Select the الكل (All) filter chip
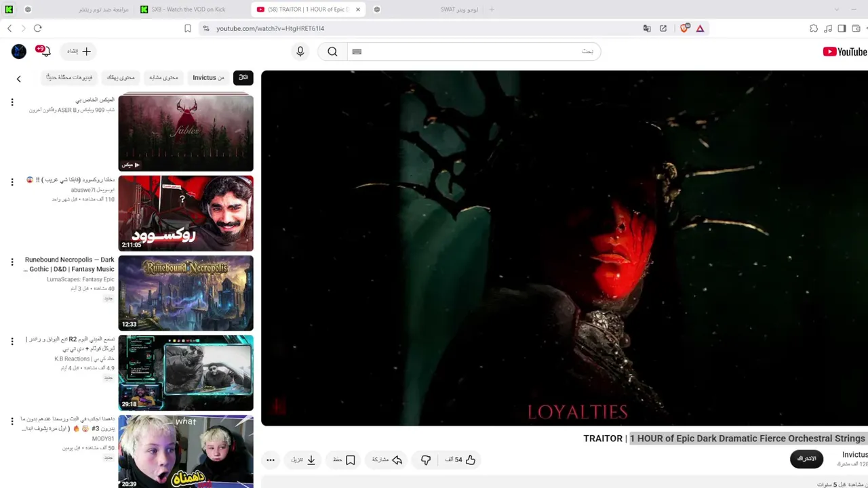 tap(243, 77)
